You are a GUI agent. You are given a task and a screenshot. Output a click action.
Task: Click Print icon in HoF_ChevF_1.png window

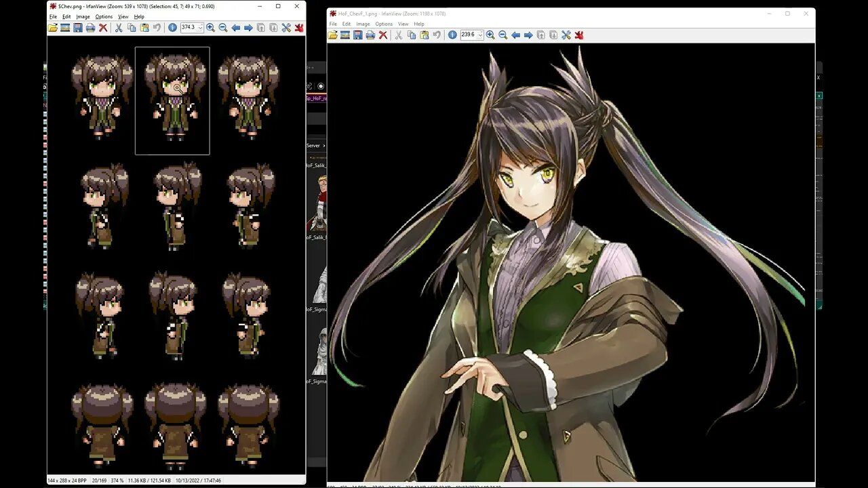point(370,35)
